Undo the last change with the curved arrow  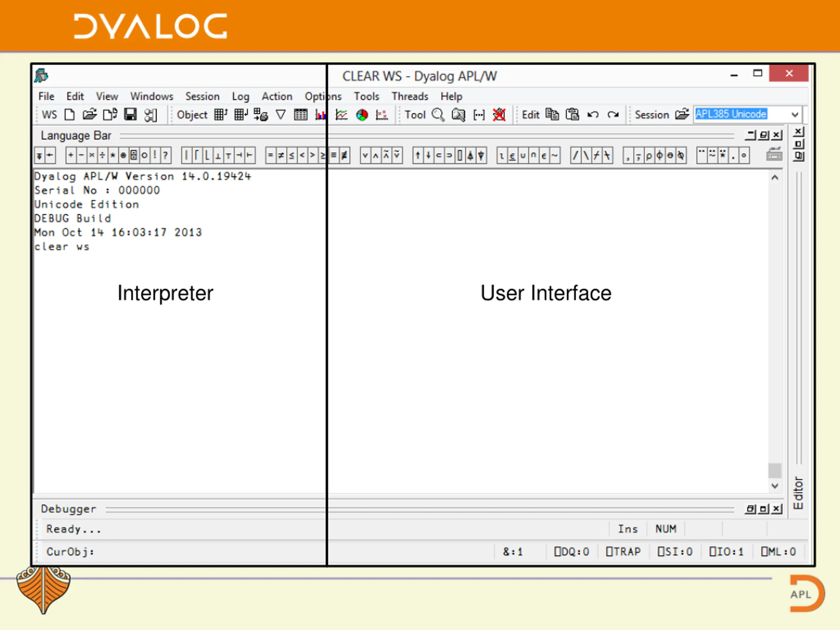pyautogui.click(x=593, y=115)
